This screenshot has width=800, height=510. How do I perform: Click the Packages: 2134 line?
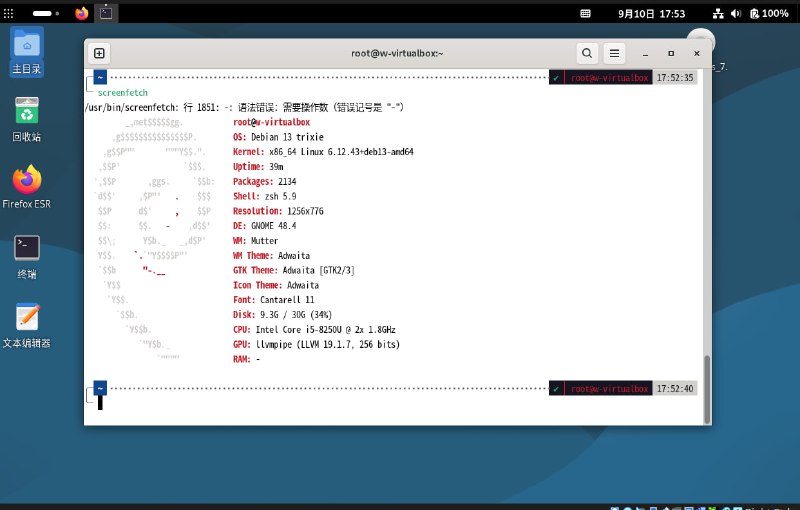pyautogui.click(x=264, y=182)
